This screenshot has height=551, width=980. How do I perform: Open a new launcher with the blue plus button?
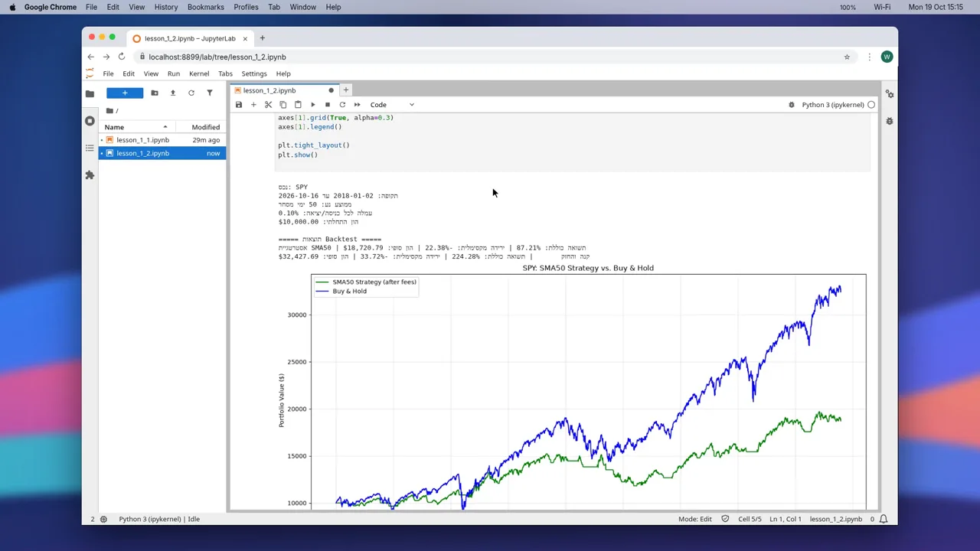125,93
